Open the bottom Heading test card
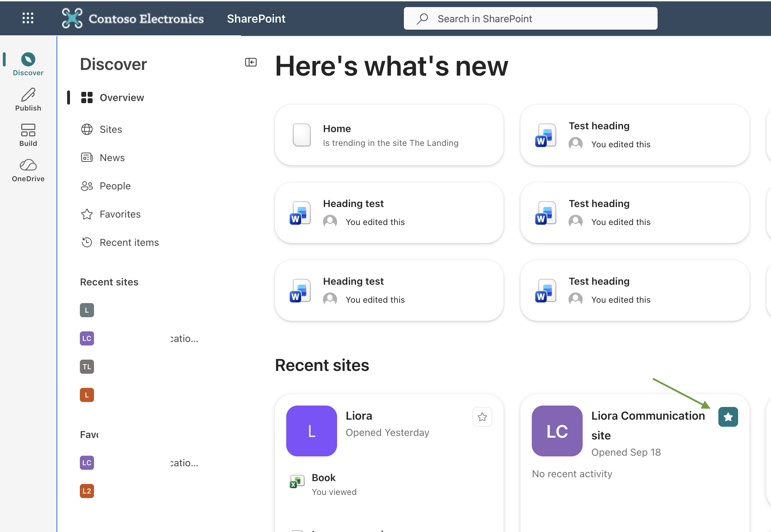Viewport: 771px width, 532px height. [x=389, y=290]
